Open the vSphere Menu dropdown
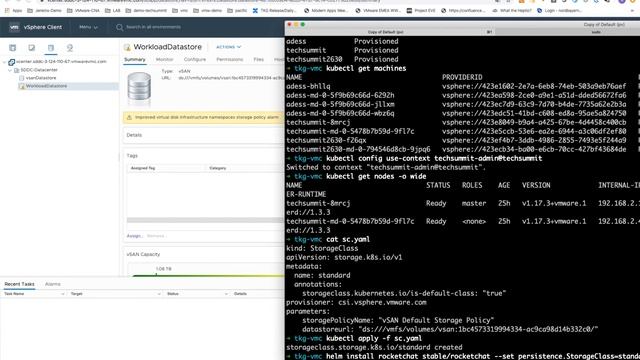Viewport: 640px width, 360px height. click(x=89, y=27)
